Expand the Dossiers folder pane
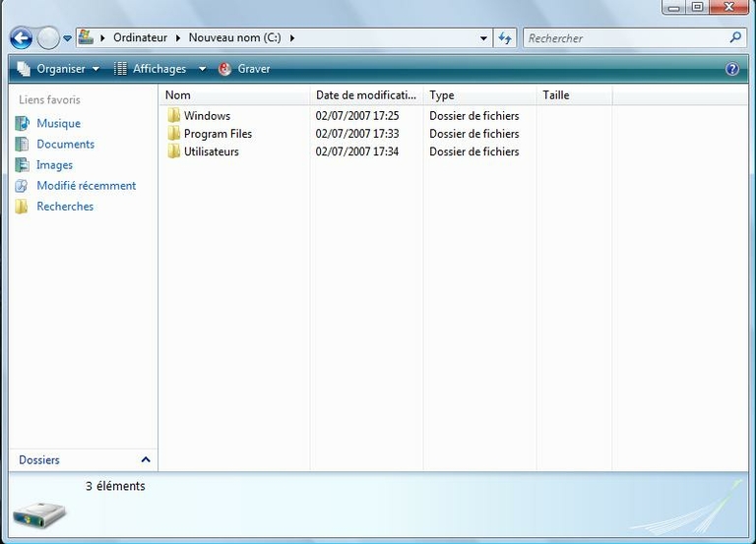The height and width of the screenshot is (544, 756). point(146,459)
